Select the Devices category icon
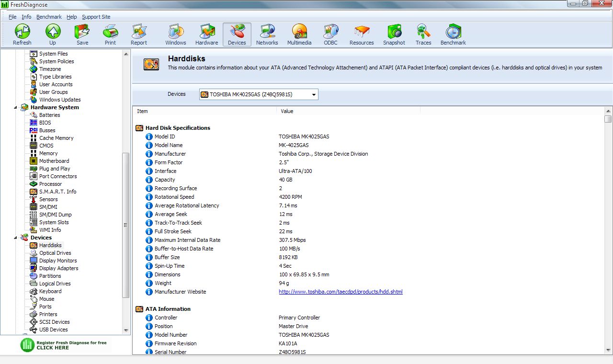This screenshot has width=613, height=364. pyautogui.click(x=237, y=34)
